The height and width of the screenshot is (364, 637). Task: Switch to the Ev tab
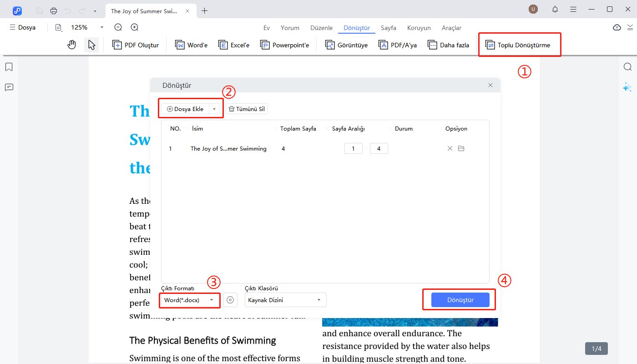[267, 28]
